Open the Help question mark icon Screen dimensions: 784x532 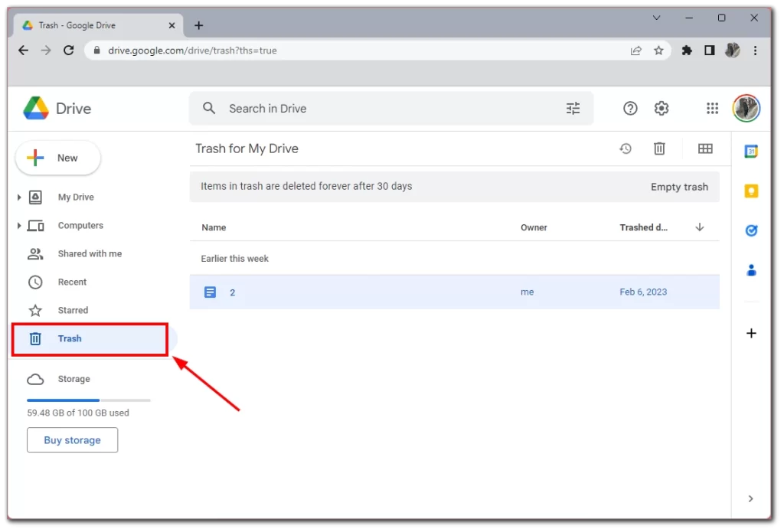pos(630,108)
